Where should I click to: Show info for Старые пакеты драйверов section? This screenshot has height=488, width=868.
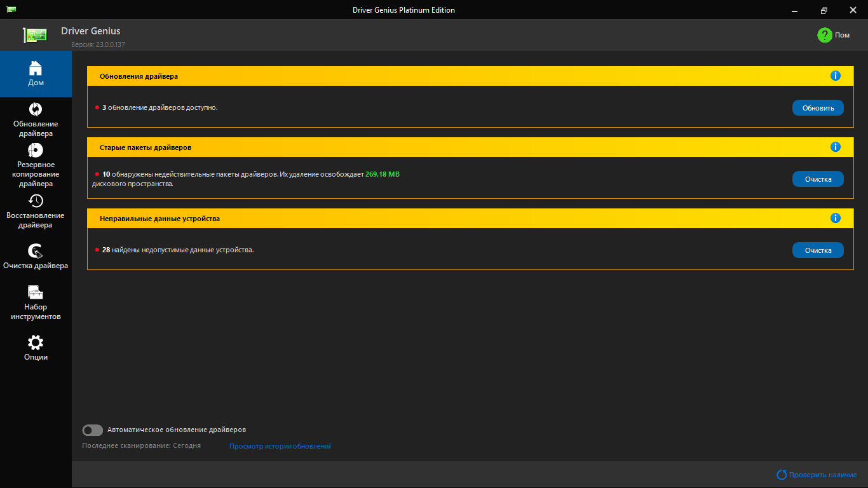836,147
